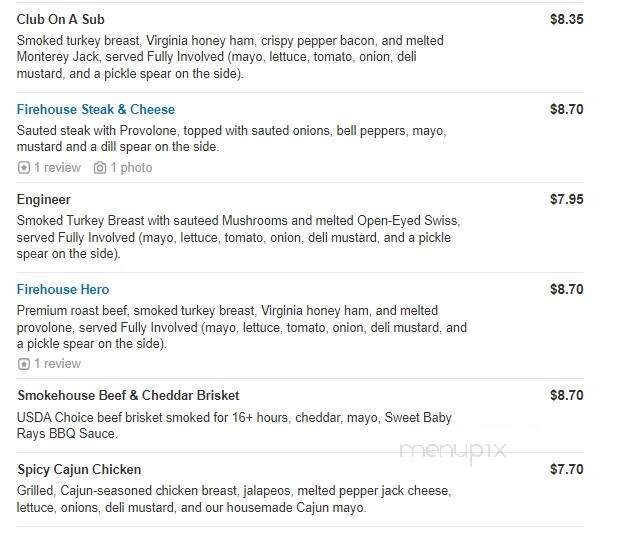Select the Engineer item title
The height and width of the screenshot is (533, 632).
pyautogui.click(x=44, y=199)
